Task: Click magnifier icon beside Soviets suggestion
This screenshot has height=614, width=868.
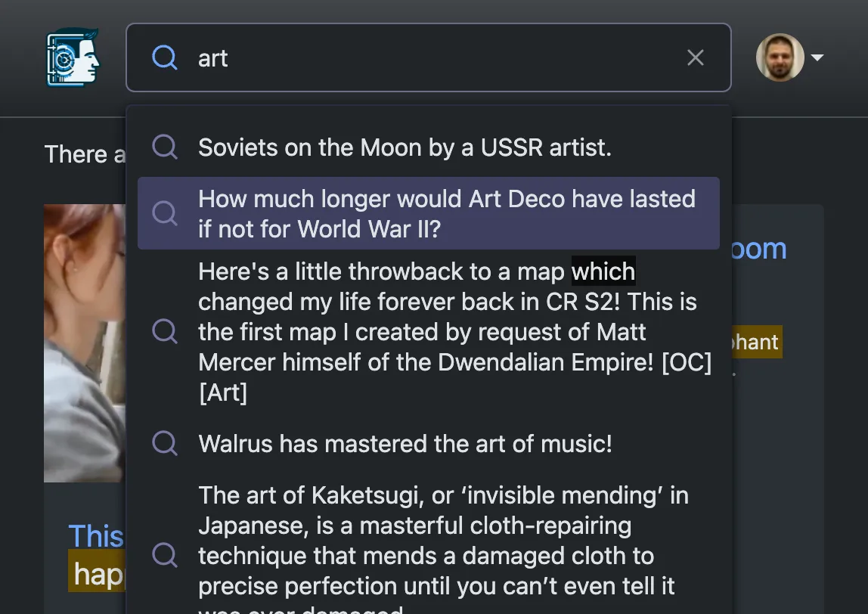Action: [x=165, y=147]
